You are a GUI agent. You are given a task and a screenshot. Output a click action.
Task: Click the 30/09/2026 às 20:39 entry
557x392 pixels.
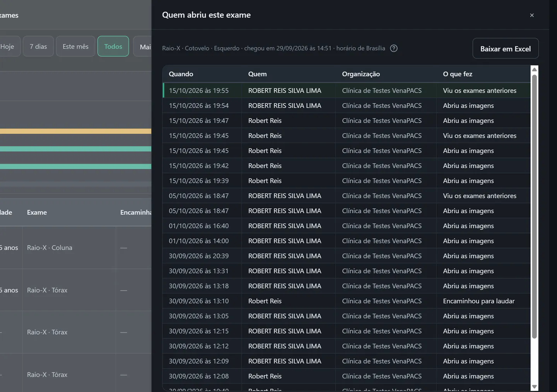347,256
